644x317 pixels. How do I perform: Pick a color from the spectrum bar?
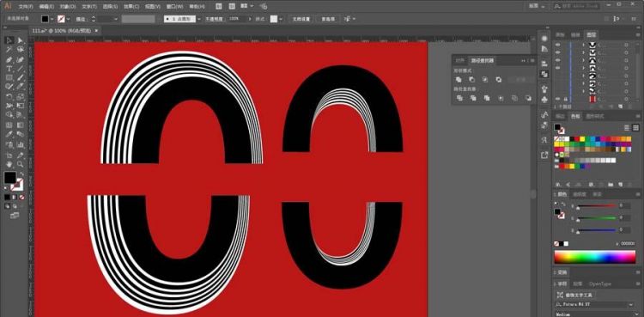click(595, 257)
